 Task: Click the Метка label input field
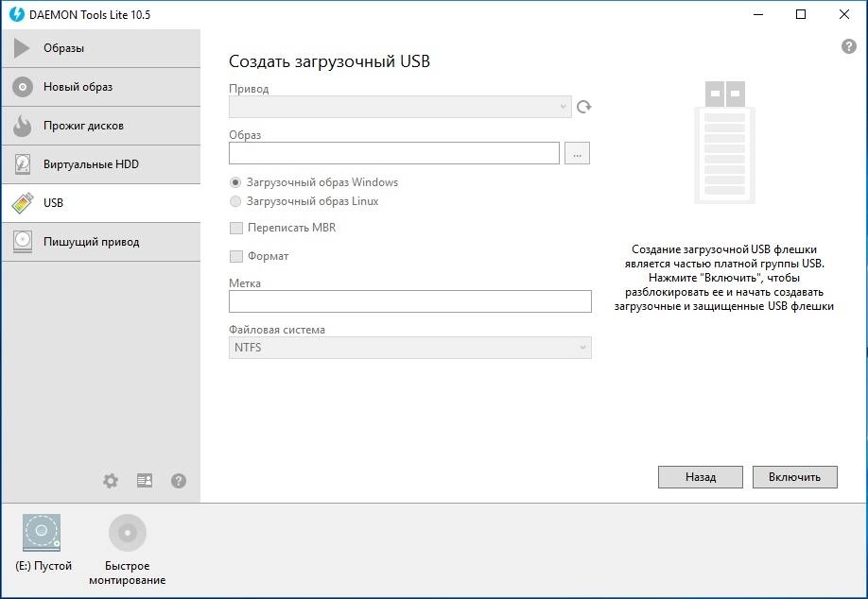click(410, 301)
